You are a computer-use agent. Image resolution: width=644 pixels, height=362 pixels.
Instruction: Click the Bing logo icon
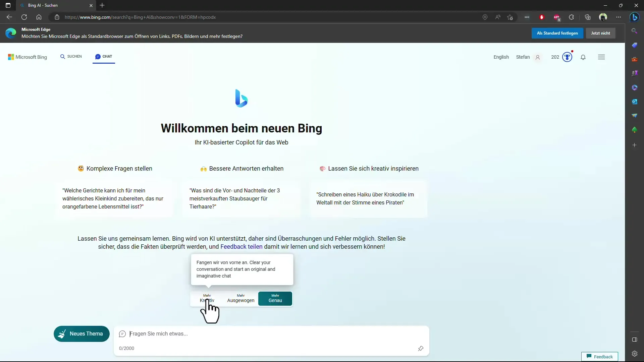point(241,98)
